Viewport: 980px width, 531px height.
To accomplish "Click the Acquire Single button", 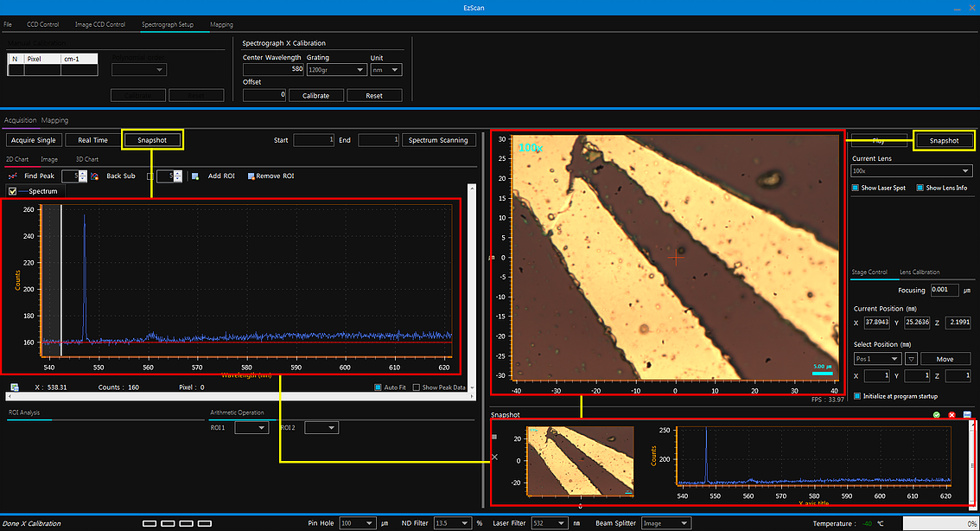I will [x=34, y=140].
